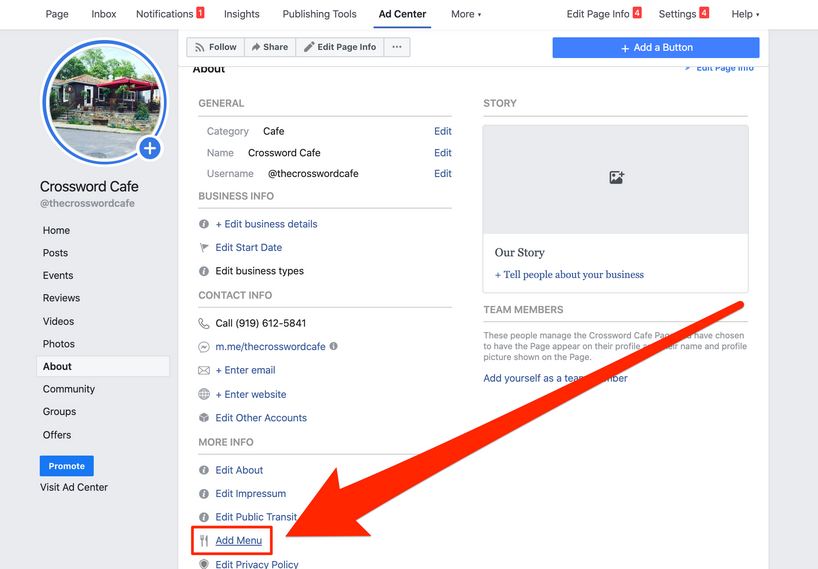Screen dimensions: 818x569
Task: Click Edit link for Username
Action: click(x=443, y=174)
